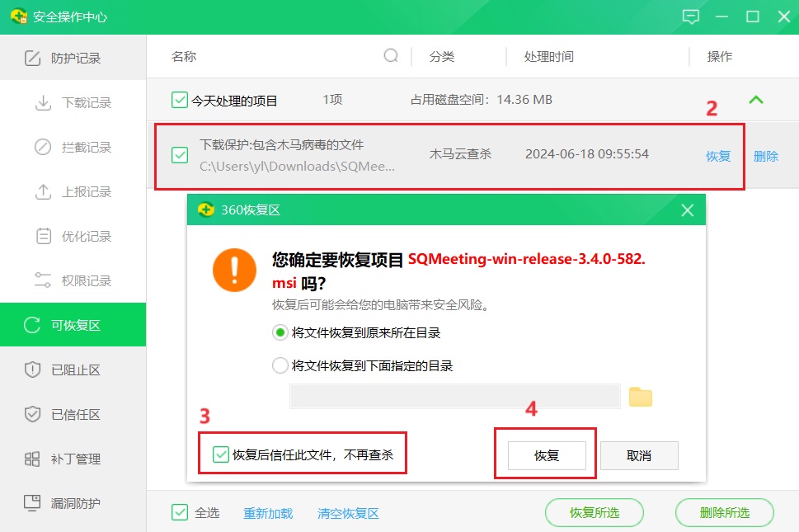
Task: Click the 删除所选 button
Action: 725,513
